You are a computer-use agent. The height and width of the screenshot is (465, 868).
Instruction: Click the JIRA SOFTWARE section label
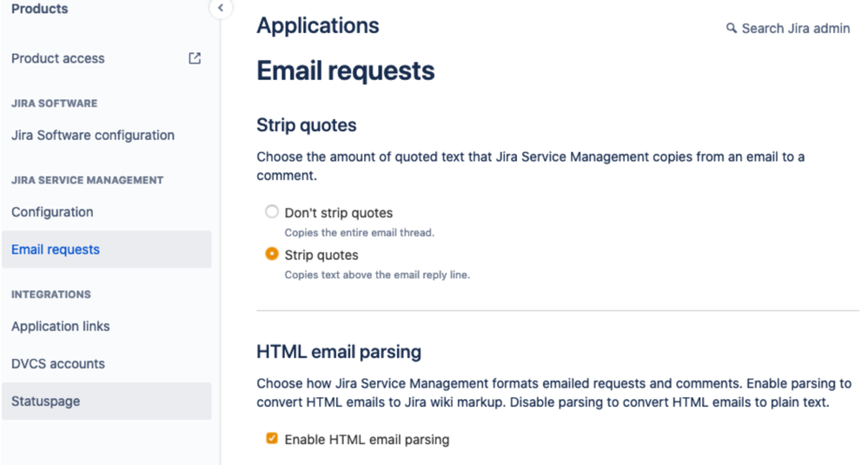click(54, 103)
